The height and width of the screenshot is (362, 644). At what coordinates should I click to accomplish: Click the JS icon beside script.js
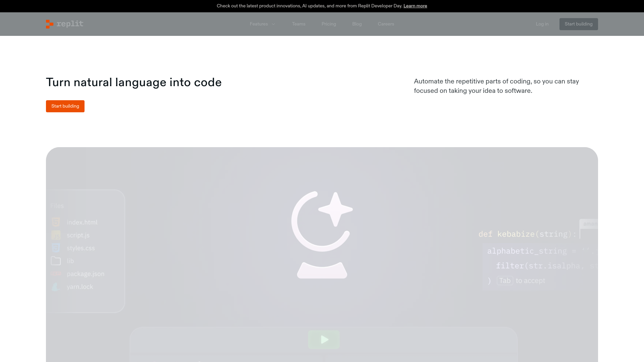[x=56, y=235]
